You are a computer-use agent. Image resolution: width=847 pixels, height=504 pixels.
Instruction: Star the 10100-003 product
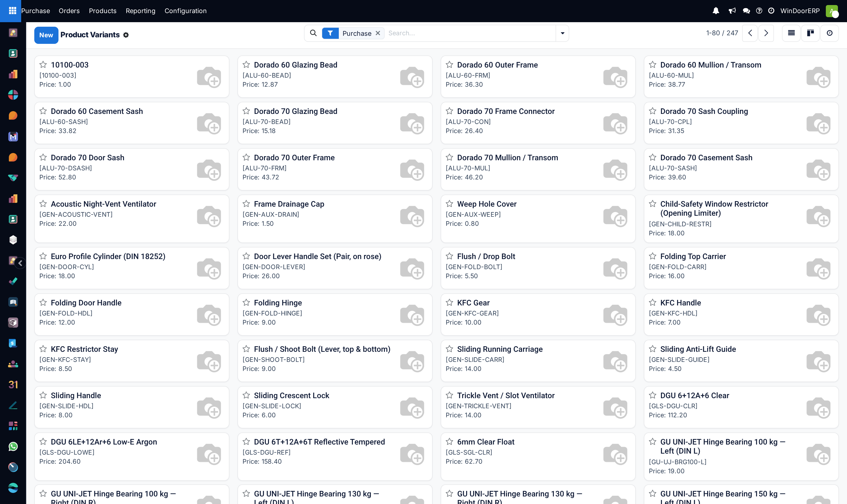tap(43, 65)
